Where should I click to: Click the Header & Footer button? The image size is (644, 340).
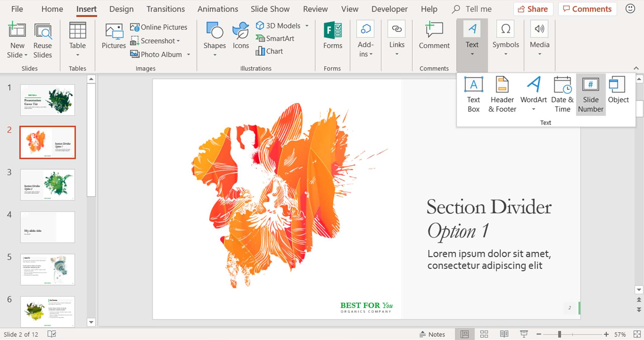tap(502, 94)
